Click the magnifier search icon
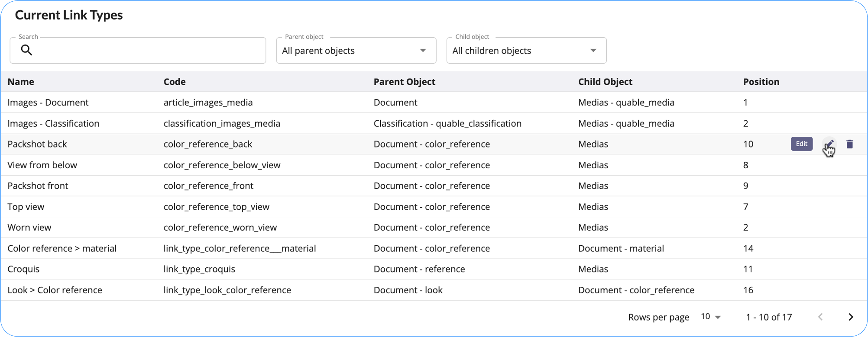Viewport: 868px width, 337px height. click(x=26, y=50)
